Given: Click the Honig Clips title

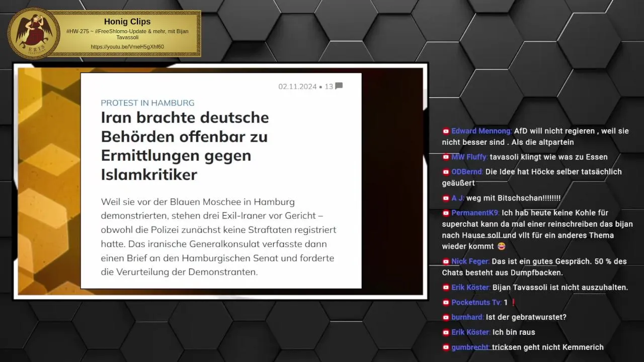Looking at the screenshot, I should tap(127, 22).
